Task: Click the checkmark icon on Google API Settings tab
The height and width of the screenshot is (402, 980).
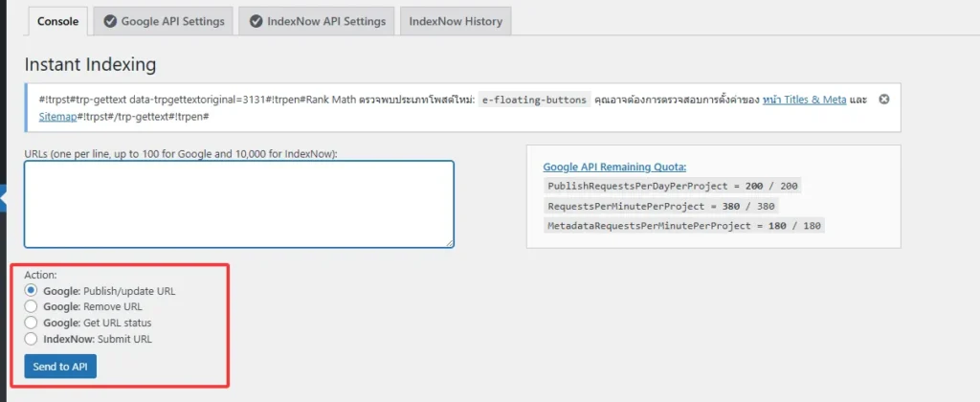Action: tap(110, 21)
